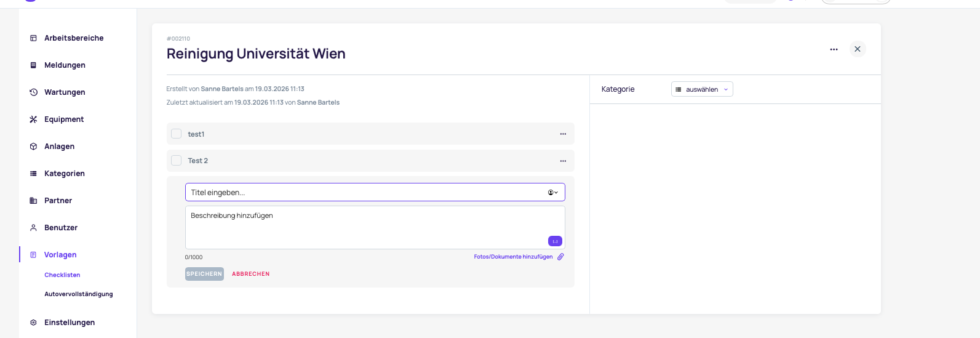Click the Anlagen cube icon
This screenshot has height=338, width=980.
(33, 147)
